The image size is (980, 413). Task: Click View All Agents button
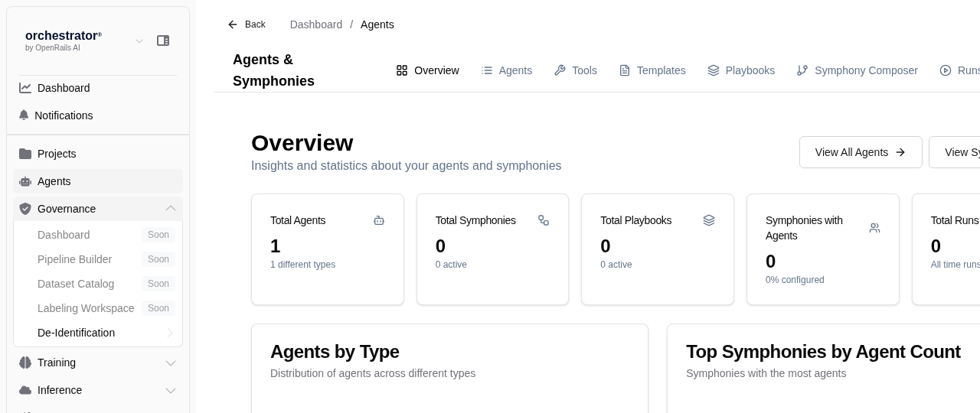point(861,152)
